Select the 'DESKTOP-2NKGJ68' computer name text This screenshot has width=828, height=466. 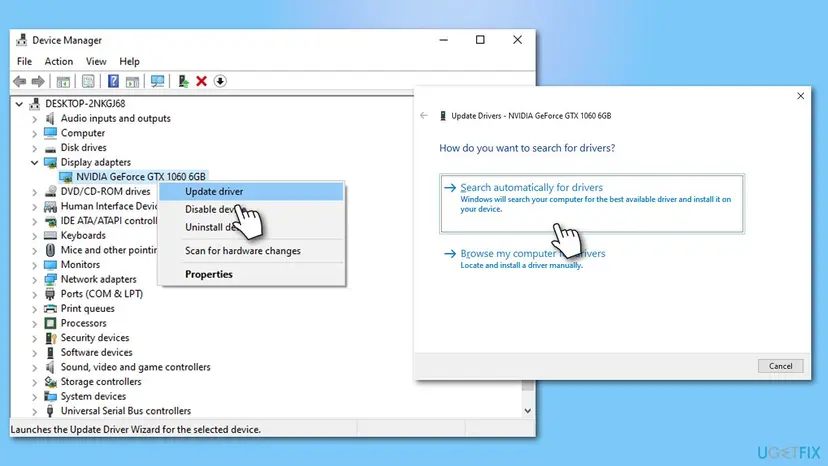click(85, 104)
